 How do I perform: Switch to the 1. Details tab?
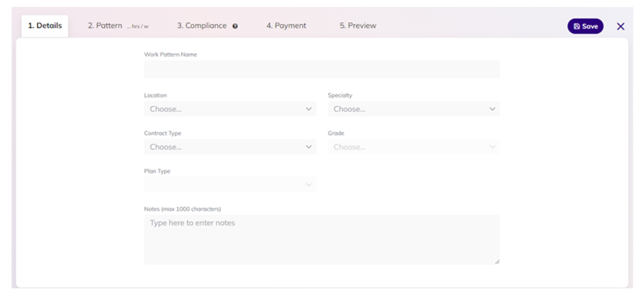(45, 26)
